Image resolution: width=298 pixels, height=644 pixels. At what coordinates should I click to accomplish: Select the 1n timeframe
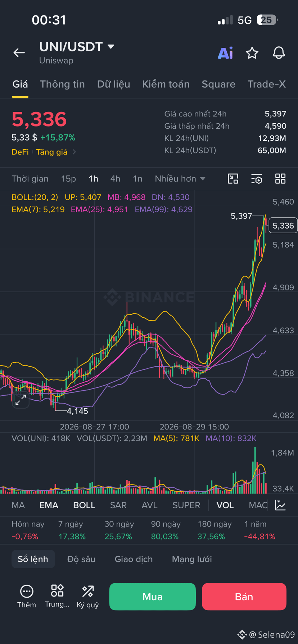click(x=137, y=179)
